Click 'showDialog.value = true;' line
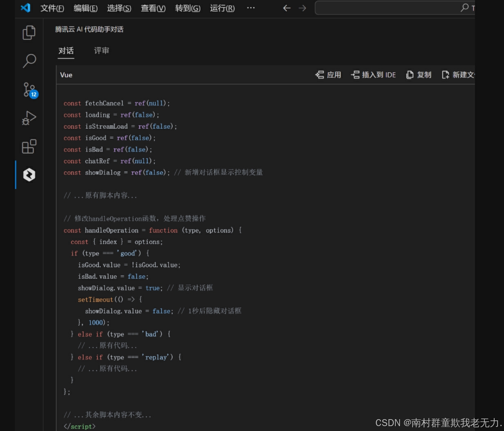504x431 pixels. [120, 288]
